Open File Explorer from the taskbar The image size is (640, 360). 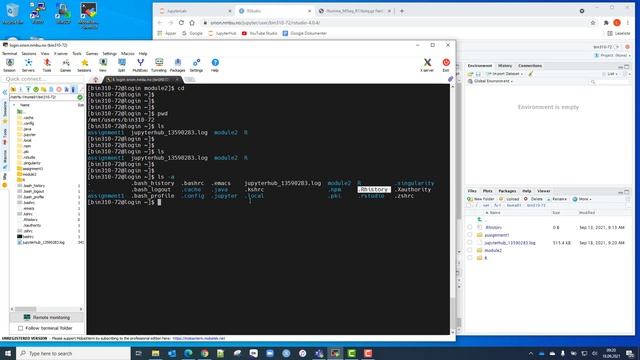pos(156,353)
